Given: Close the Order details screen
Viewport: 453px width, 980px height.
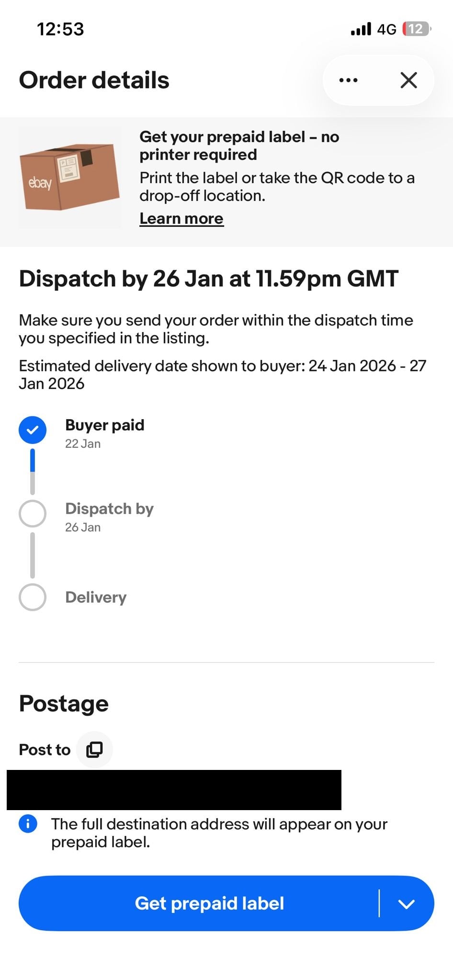Looking at the screenshot, I should click(x=408, y=80).
